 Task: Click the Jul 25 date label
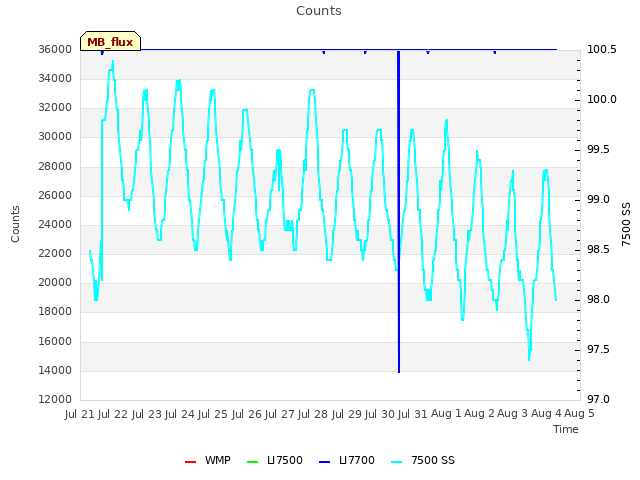click(x=213, y=414)
